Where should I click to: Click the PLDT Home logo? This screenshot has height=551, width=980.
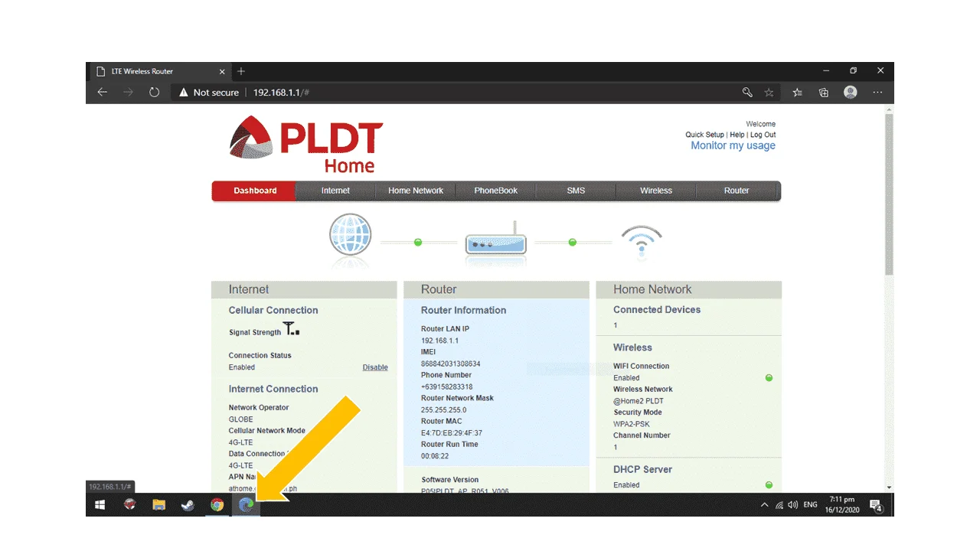(x=306, y=145)
